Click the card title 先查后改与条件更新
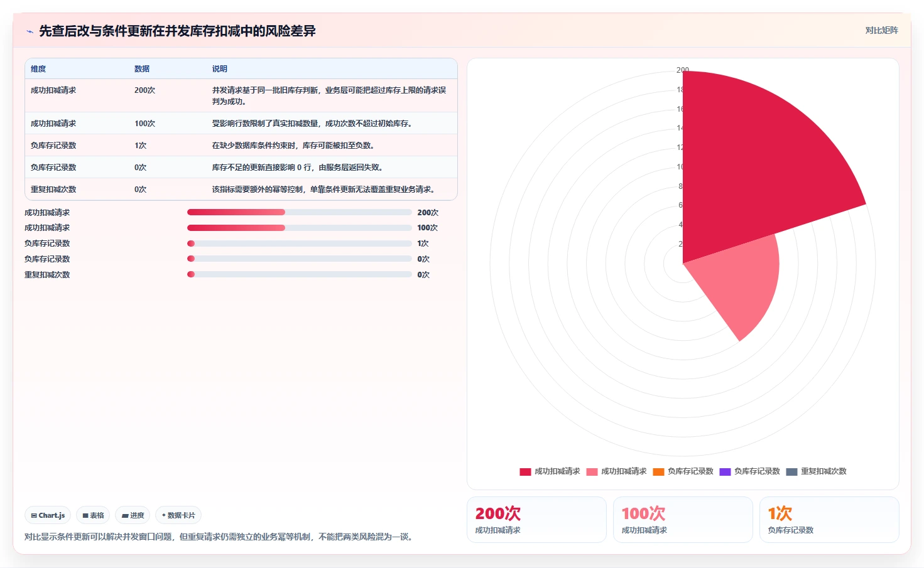Screen dimensions: 924x568 (177, 31)
